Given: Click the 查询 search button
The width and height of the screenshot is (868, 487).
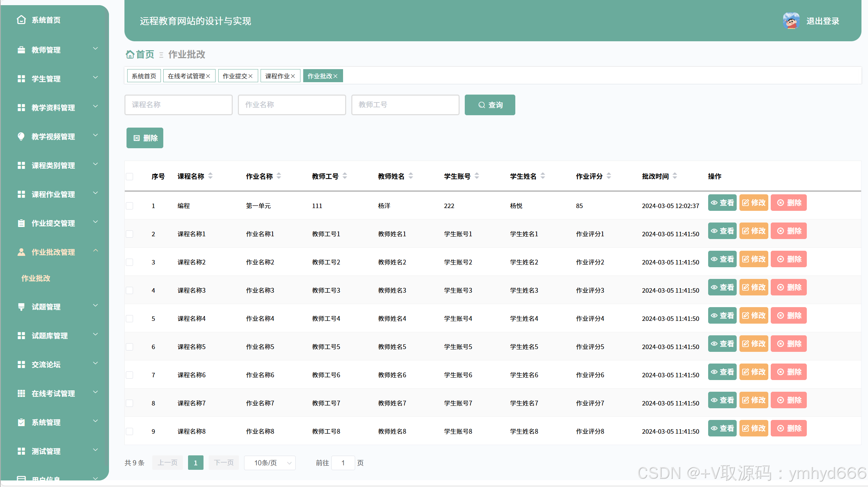Looking at the screenshot, I should coord(490,105).
